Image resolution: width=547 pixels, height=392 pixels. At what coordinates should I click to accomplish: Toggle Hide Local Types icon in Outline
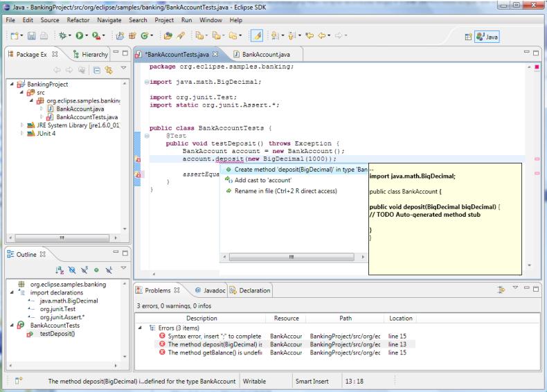109,270
